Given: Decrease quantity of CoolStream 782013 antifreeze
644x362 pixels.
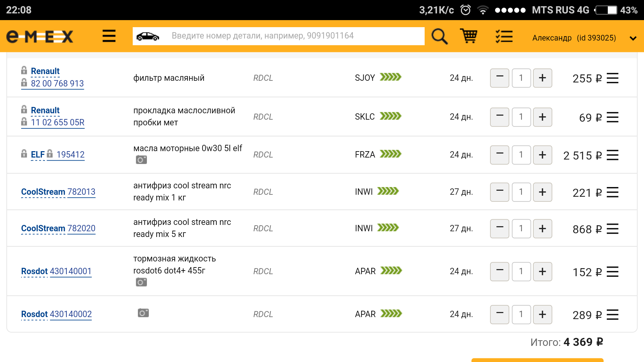Looking at the screenshot, I should pyautogui.click(x=499, y=192).
